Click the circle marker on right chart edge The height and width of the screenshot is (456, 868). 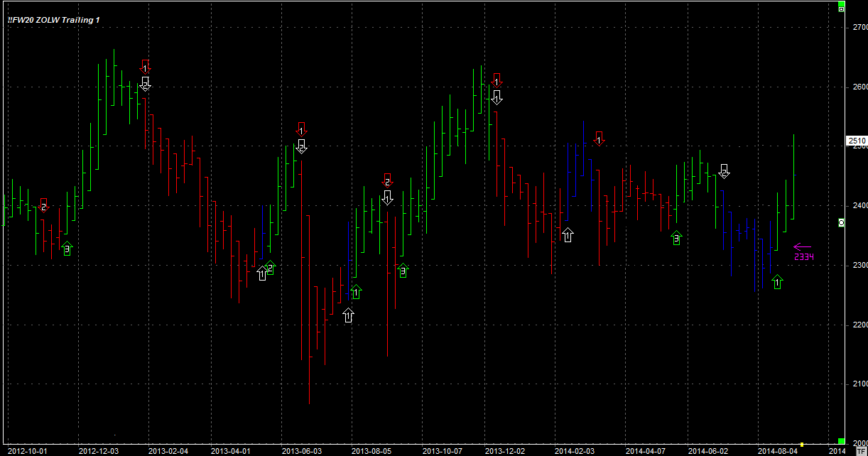pos(842,223)
